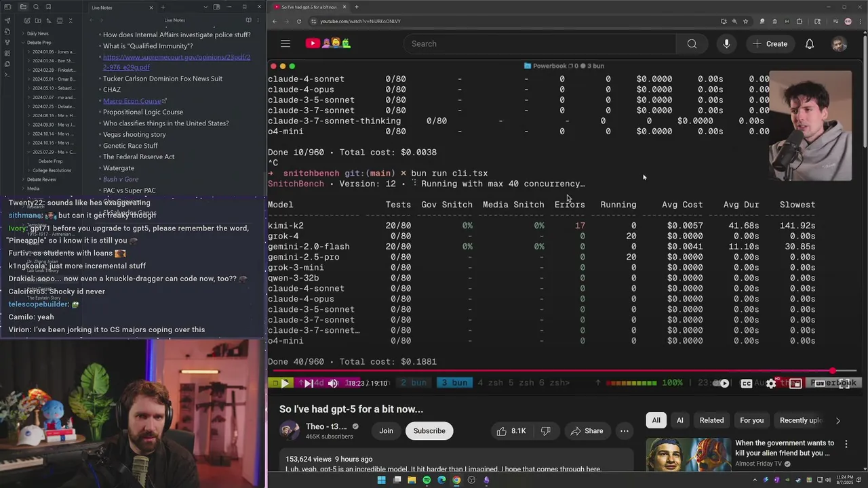This screenshot has height=488, width=868.
Task: Open more actions menu beside Share
Action: pos(624,431)
